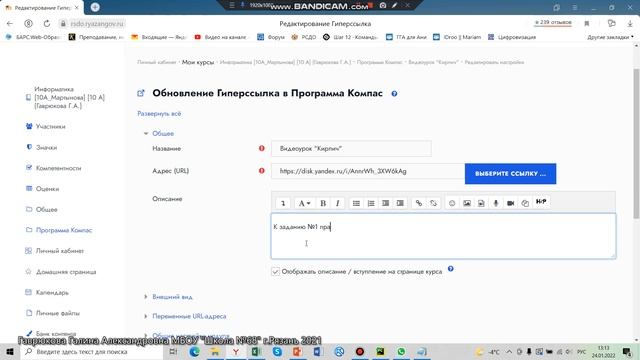Click the 239 отзывов reviews link
Screen dimensions: 640x360
pyautogui.click(x=553, y=22)
